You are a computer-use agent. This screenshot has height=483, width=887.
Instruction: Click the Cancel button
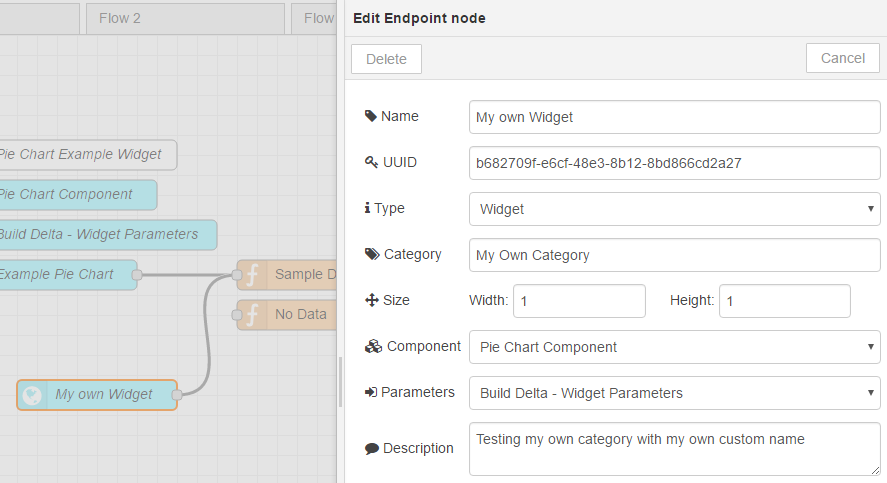(842, 58)
